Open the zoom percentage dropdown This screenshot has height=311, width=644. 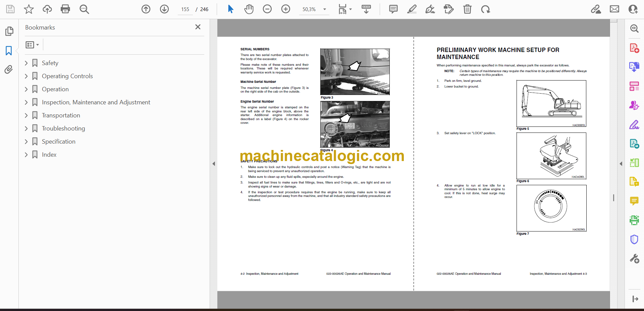[324, 9]
